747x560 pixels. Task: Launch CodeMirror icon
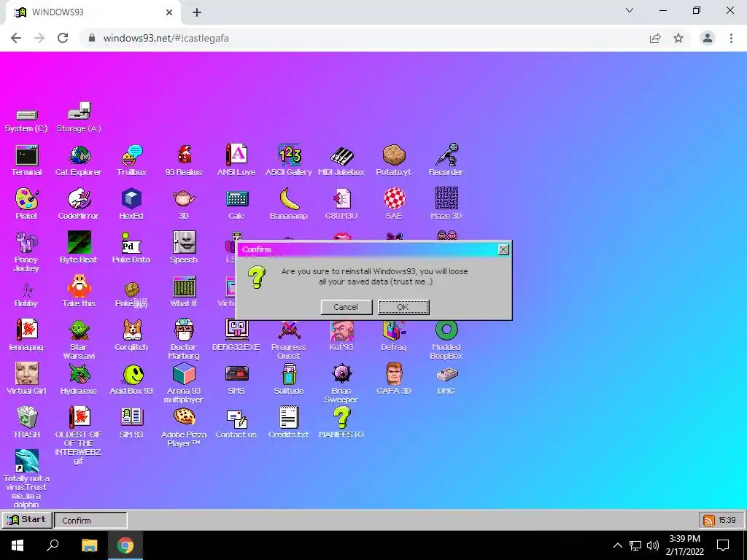79,199
